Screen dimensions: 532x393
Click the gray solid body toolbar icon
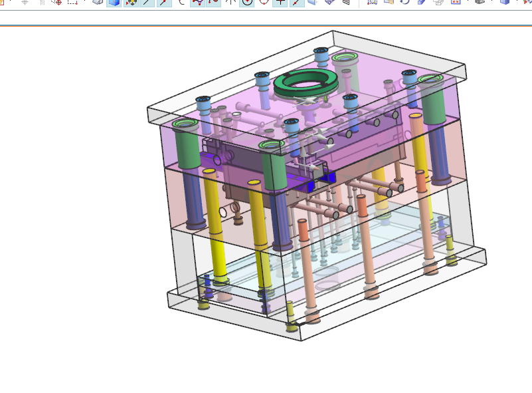(x=98, y=2)
